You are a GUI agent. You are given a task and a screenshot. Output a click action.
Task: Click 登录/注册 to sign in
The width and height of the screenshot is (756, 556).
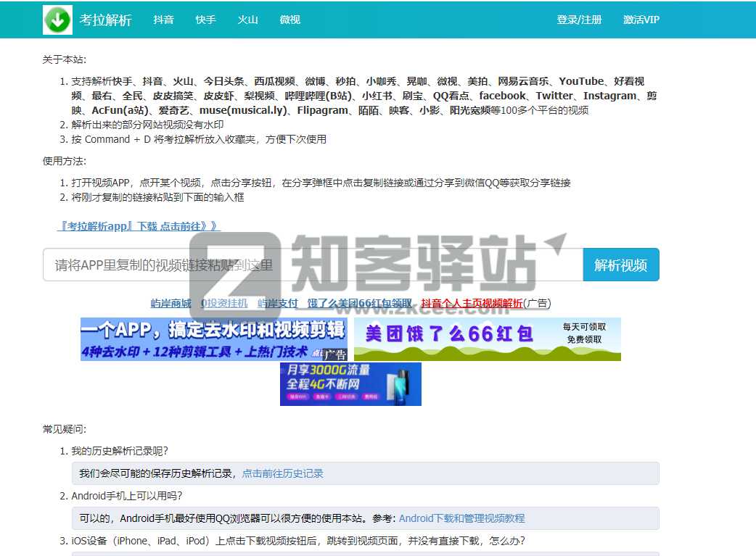point(580,20)
